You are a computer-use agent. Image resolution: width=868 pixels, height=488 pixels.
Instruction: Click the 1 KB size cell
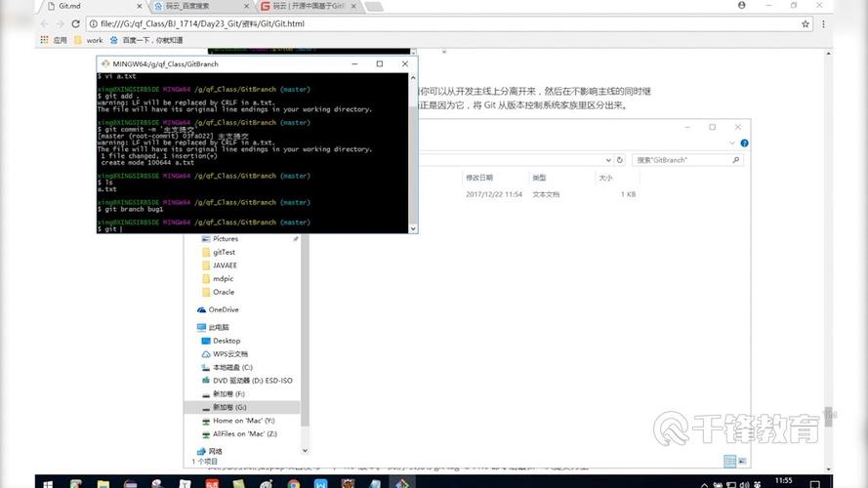(629, 194)
